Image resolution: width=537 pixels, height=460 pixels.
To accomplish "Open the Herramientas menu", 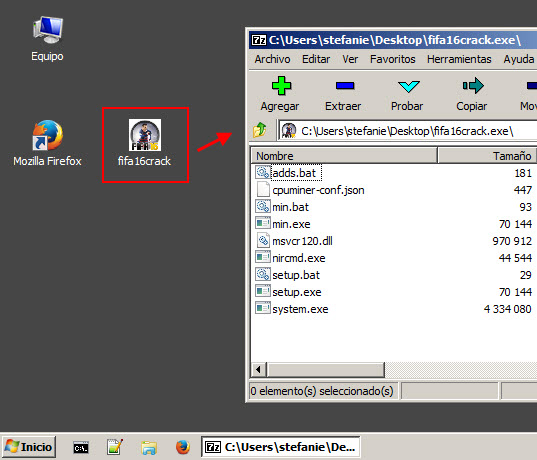I will point(459,59).
